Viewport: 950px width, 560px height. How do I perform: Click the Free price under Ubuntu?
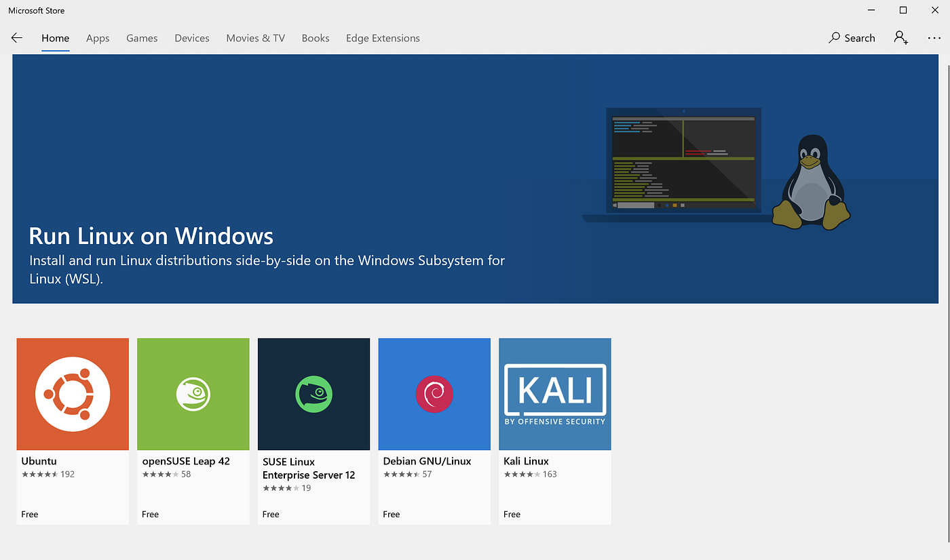pos(30,514)
